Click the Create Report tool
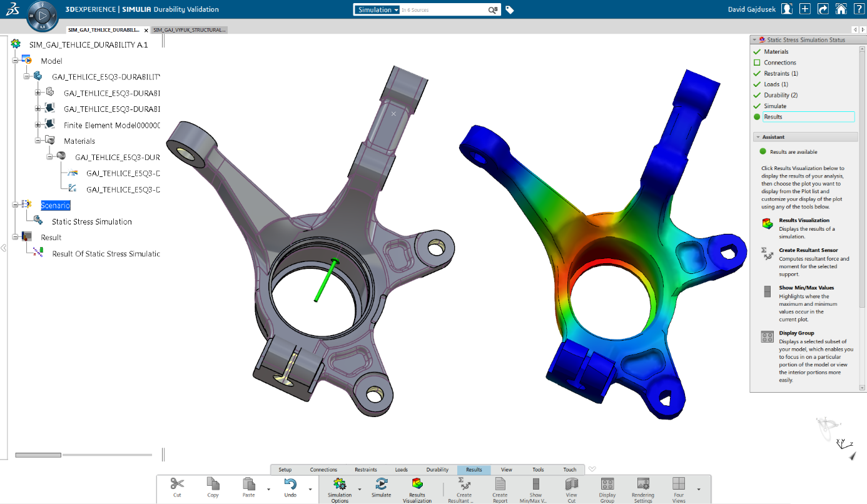Image resolution: width=867 pixels, height=504 pixels. 500,490
